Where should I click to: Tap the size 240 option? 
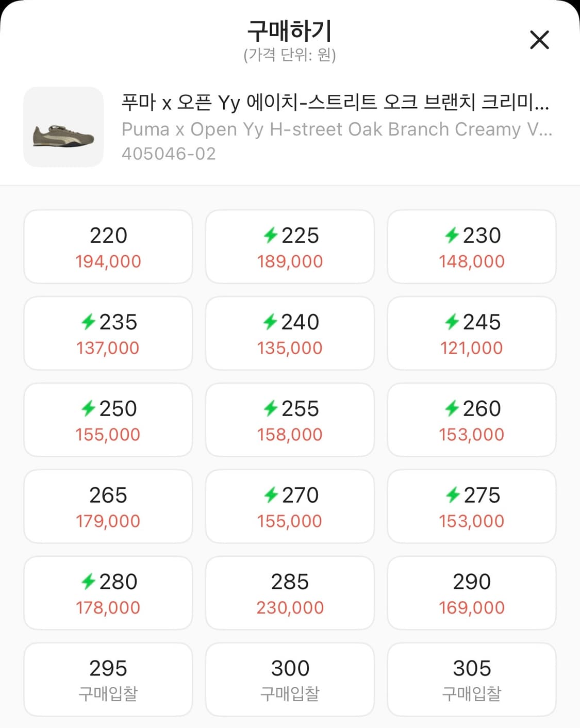[290, 334]
